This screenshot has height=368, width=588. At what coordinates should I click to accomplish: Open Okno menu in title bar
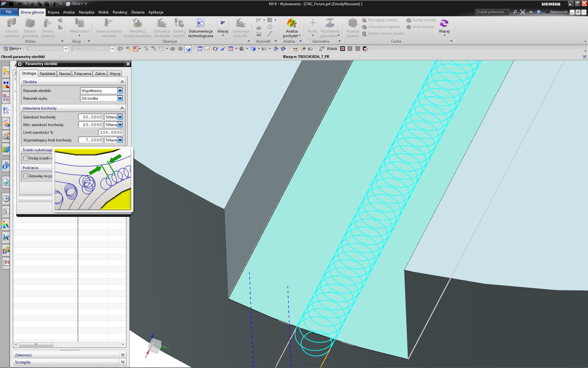coord(77,4)
